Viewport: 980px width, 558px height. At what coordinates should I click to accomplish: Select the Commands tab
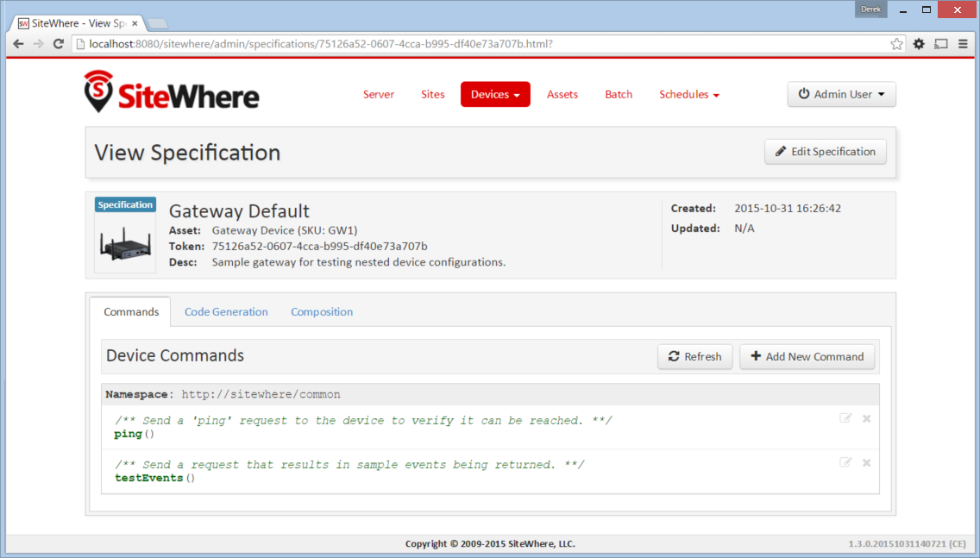coord(130,312)
